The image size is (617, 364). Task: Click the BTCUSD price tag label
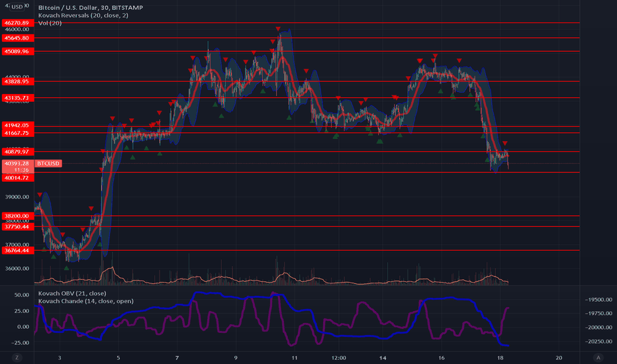(x=48, y=163)
